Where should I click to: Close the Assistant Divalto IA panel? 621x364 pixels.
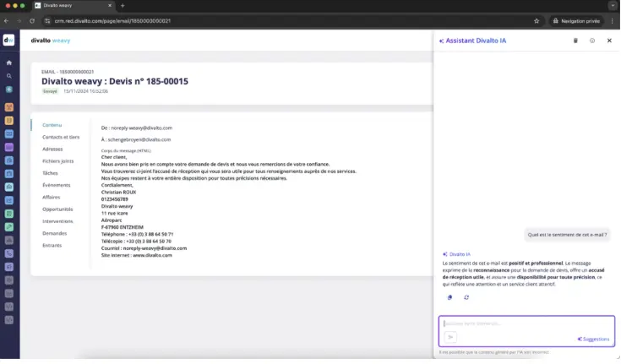pos(609,41)
